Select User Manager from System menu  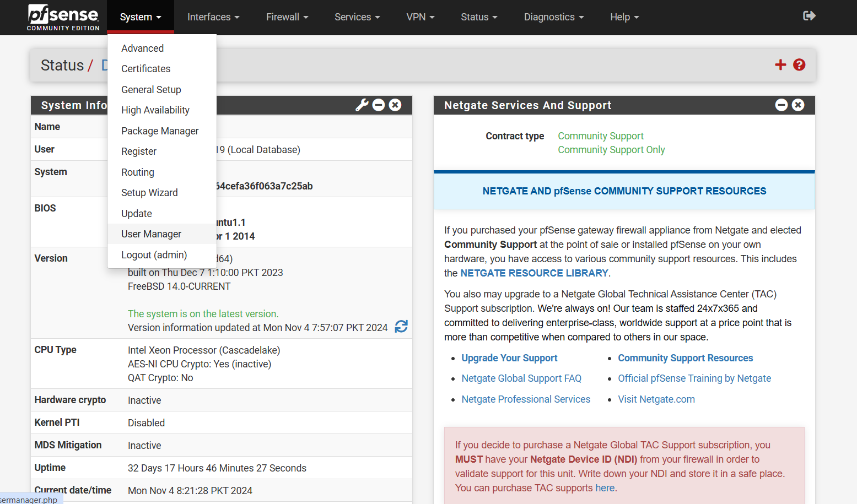coord(151,234)
